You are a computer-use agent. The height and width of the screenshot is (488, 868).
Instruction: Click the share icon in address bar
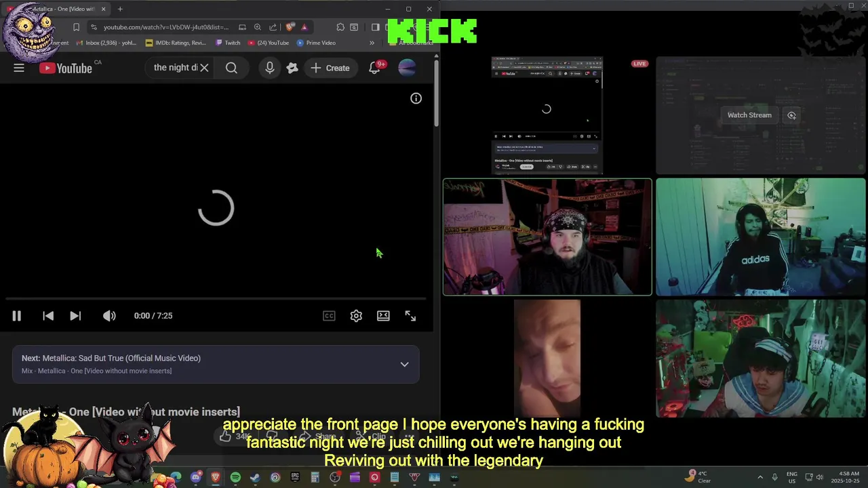coord(273,27)
